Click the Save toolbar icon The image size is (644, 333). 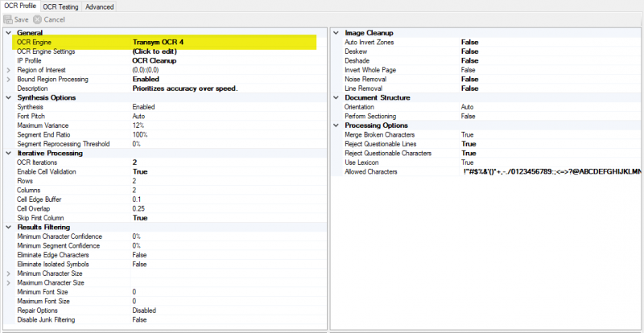[8, 19]
